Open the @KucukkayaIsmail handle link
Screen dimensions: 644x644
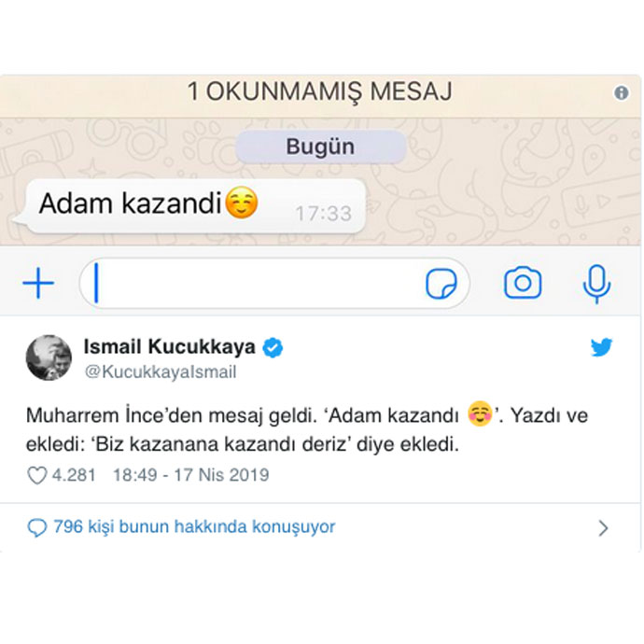pos(161,372)
